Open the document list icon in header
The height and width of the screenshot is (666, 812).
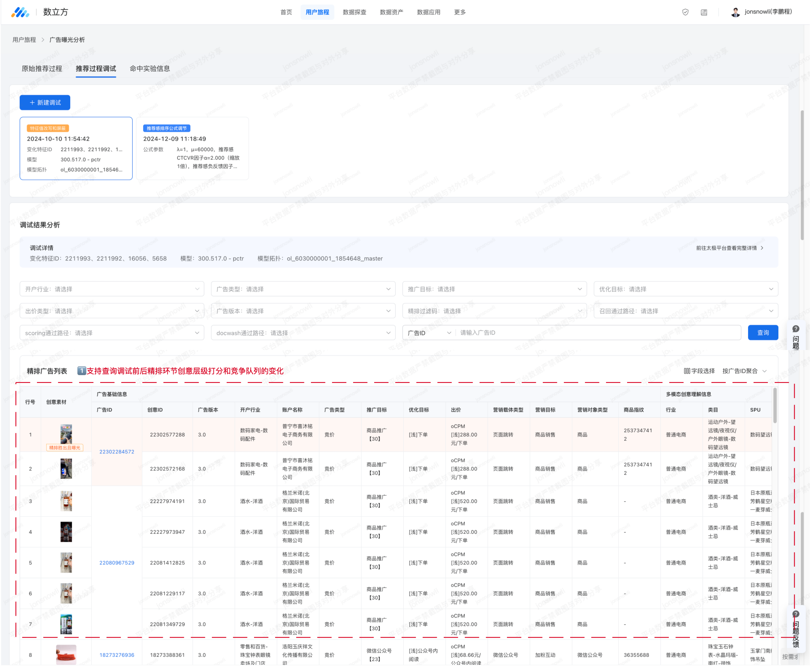tap(704, 12)
